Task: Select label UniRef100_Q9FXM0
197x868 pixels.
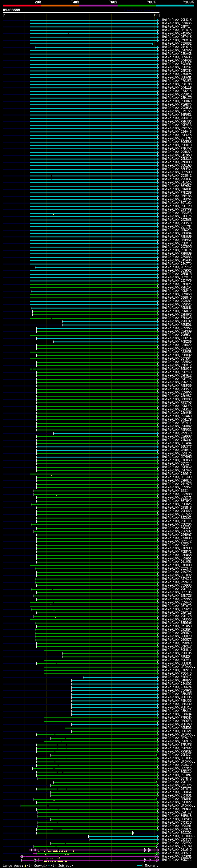Action: [x=177, y=71]
